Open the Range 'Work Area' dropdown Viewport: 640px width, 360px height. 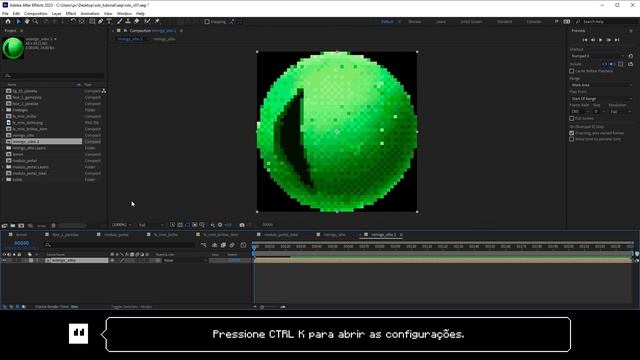(x=601, y=85)
